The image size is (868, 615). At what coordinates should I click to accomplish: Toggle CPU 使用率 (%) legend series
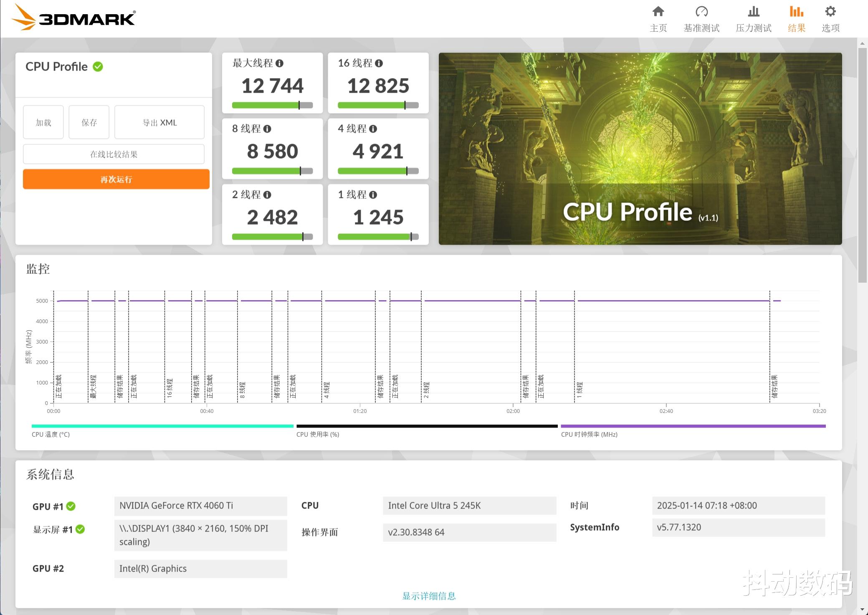318,434
